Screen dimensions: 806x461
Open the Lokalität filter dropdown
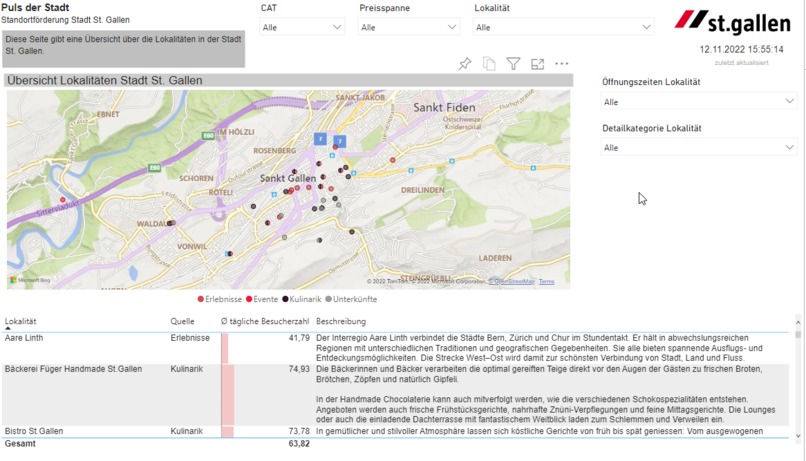[563, 27]
